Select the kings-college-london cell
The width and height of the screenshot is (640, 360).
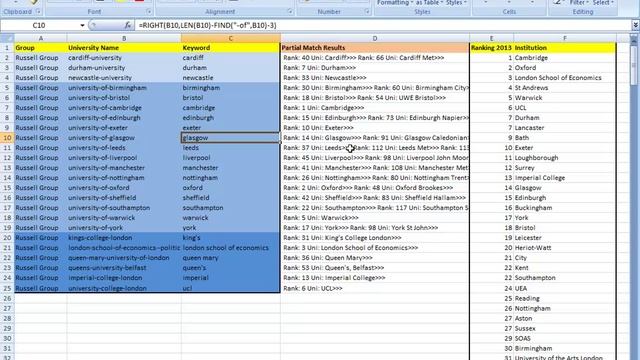point(124,238)
